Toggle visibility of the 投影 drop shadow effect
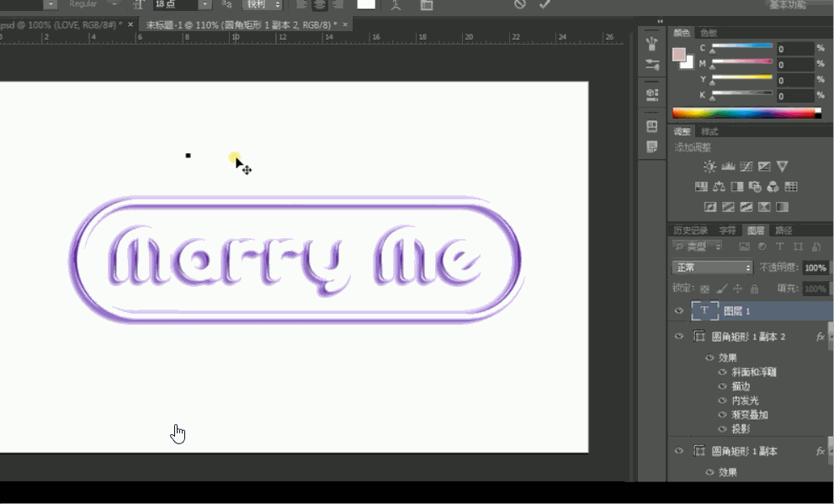Screen dimensions: 834x504 click(722, 428)
